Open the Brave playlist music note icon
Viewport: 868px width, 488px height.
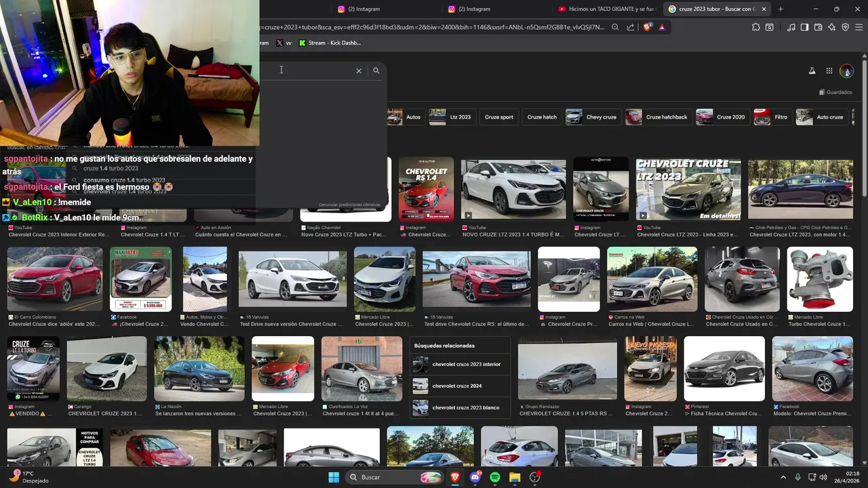[791, 27]
